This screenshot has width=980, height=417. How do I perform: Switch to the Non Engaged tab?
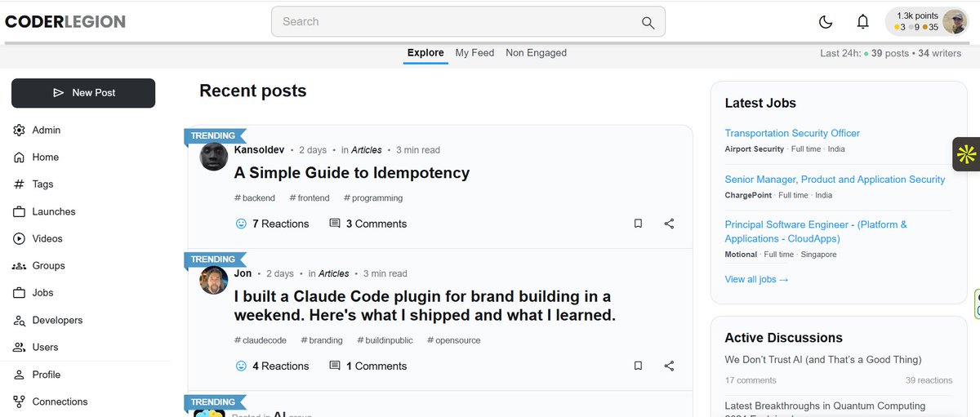tap(536, 53)
